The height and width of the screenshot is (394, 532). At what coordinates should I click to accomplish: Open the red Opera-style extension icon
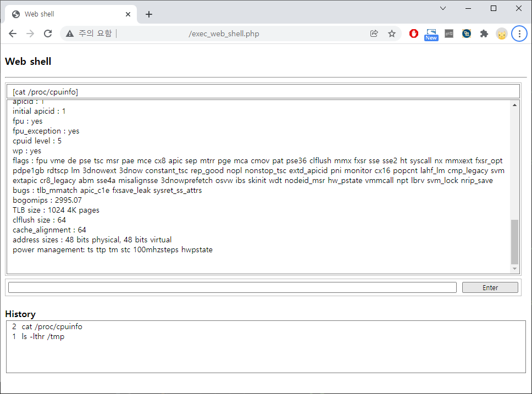click(414, 34)
